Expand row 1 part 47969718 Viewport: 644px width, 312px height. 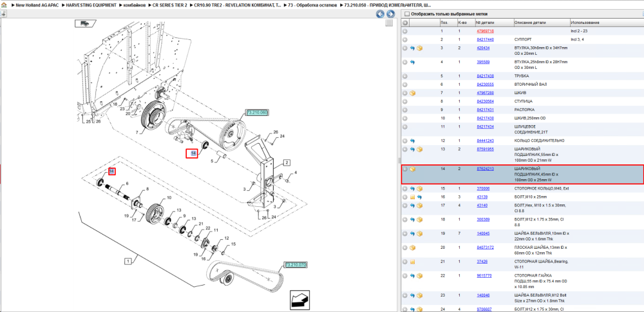[x=405, y=31]
